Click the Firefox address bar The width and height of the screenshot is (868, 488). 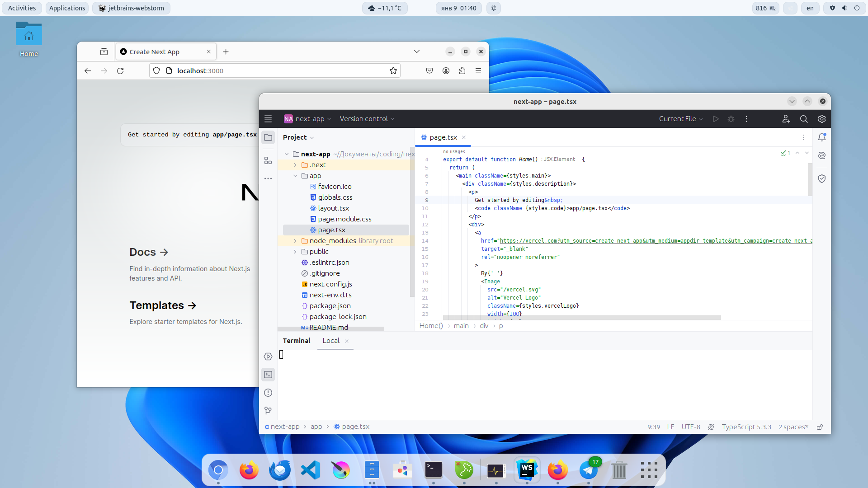click(276, 71)
